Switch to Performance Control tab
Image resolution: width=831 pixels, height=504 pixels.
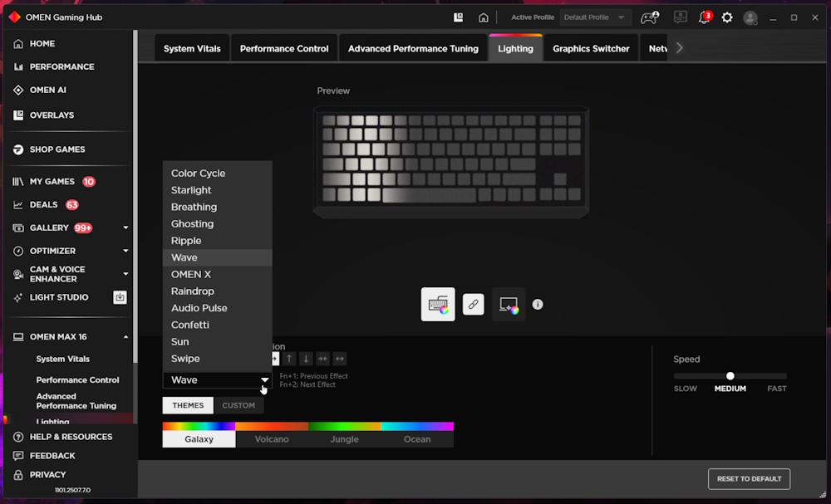[284, 48]
